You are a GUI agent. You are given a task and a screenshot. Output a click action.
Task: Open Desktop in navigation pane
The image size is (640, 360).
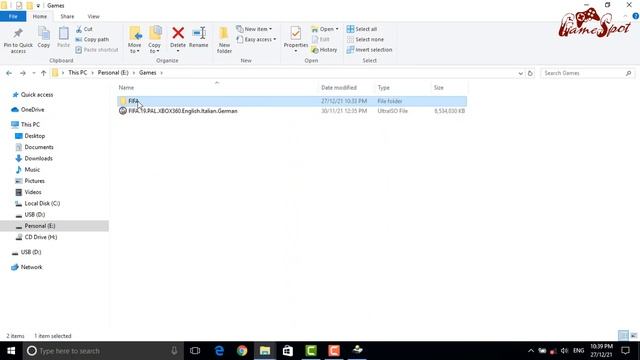pyautogui.click(x=35, y=136)
